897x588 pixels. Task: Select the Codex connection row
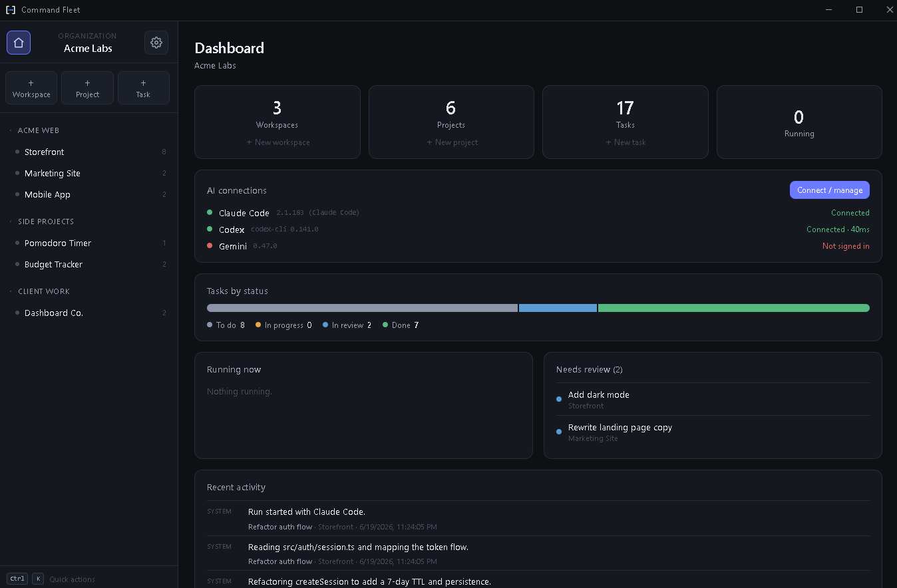(x=538, y=229)
